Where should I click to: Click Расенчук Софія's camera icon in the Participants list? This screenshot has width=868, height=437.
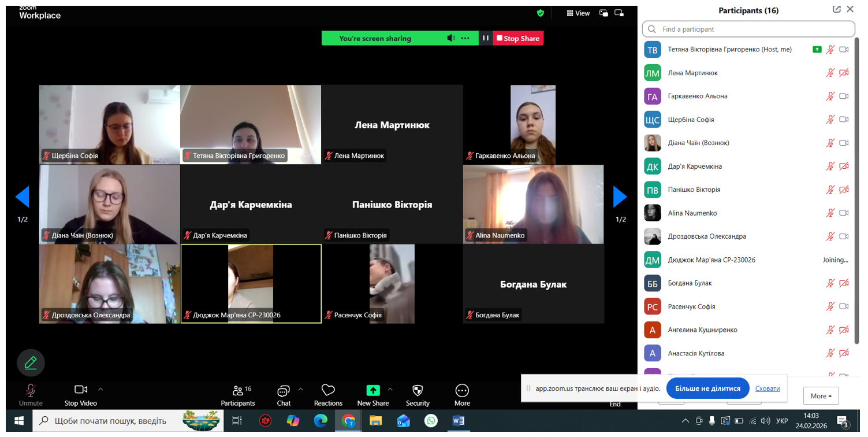click(x=844, y=306)
